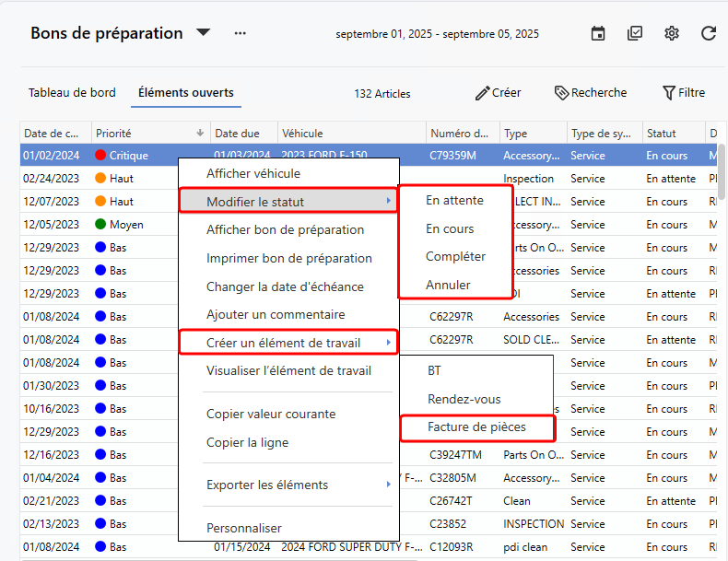Click the red Critique priority dot
This screenshot has width=728, height=561.
coord(100,156)
